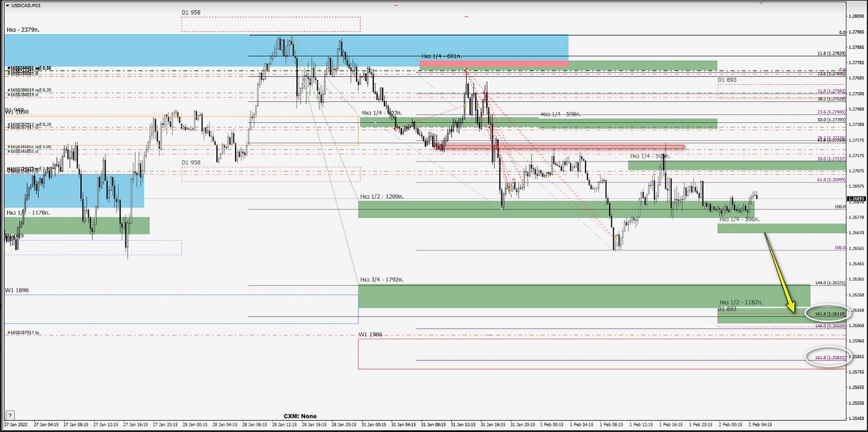Click the 61.8 (1.26999) Fibonacci level label
The width and height of the screenshot is (868, 432).
click(x=830, y=180)
